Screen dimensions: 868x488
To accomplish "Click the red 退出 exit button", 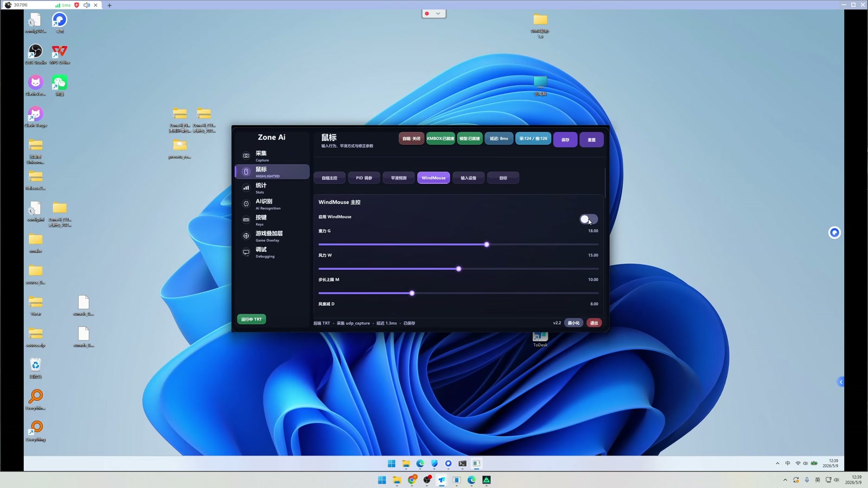I will tap(594, 323).
